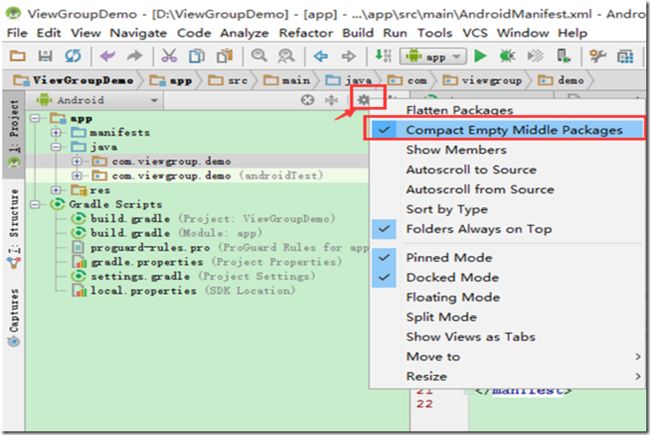Collapse the java folder node

coord(56,147)
